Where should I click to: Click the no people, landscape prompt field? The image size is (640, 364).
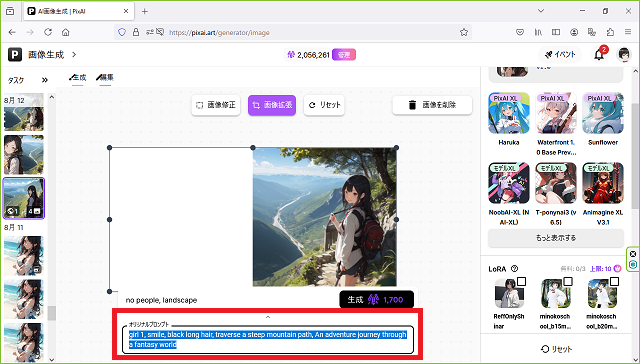click(x=229, y=300)
